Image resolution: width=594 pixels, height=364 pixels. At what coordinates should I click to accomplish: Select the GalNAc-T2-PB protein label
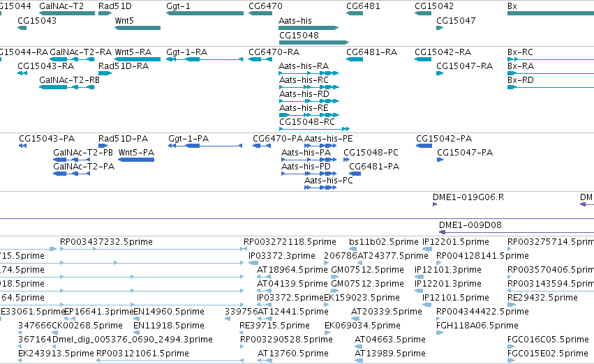(83, 153)
